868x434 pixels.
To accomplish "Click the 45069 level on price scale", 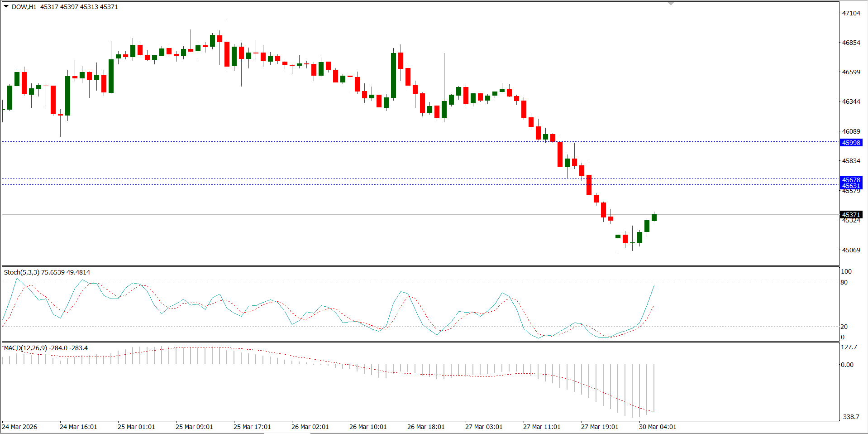I will click(x=851, y=250).
